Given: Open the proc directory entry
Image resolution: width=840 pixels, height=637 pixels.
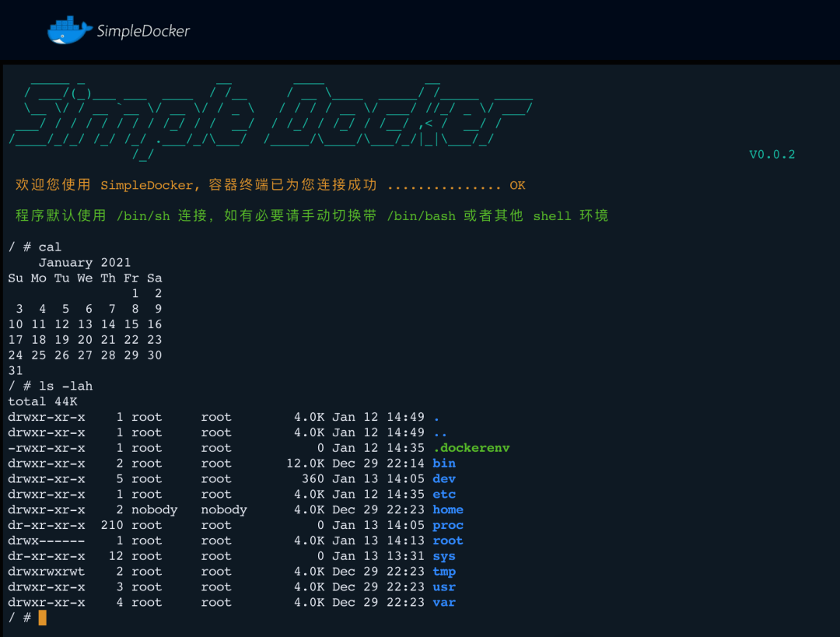Looking at the screenshot, I should pyautogui.click(x=447, y=525).
